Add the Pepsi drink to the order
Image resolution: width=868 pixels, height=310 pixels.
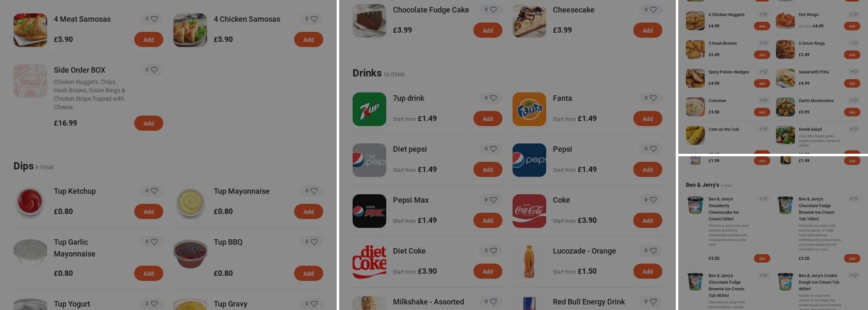648,170
